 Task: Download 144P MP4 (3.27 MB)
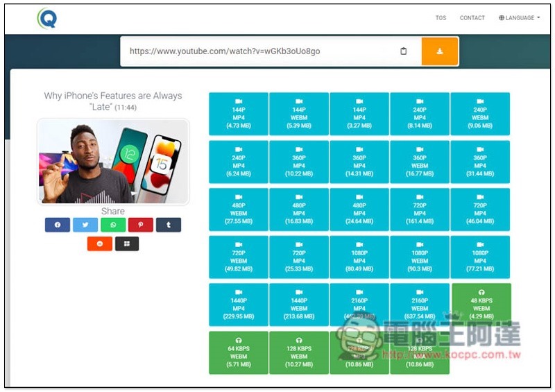pyautogui.click(x=359, y=114)
